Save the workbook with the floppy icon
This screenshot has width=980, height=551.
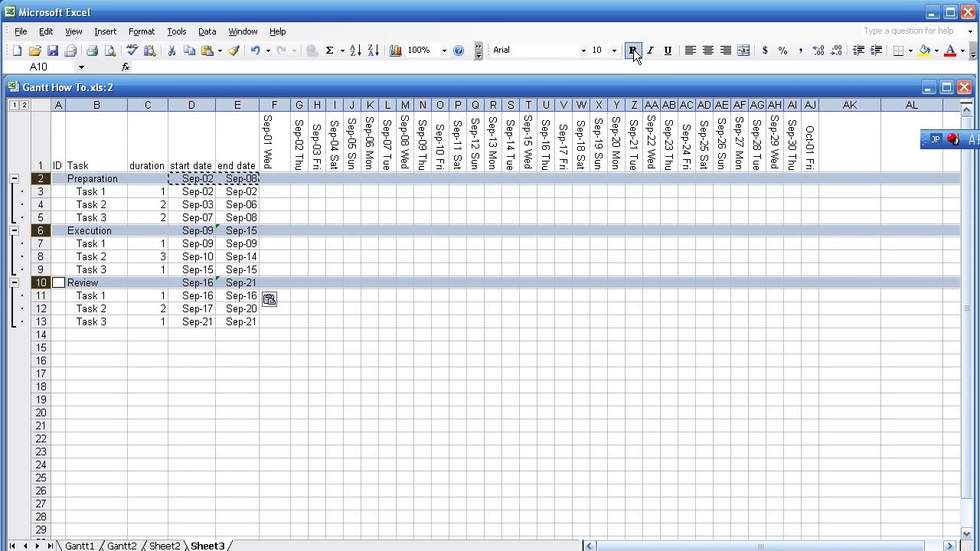(x=53, y=51)
